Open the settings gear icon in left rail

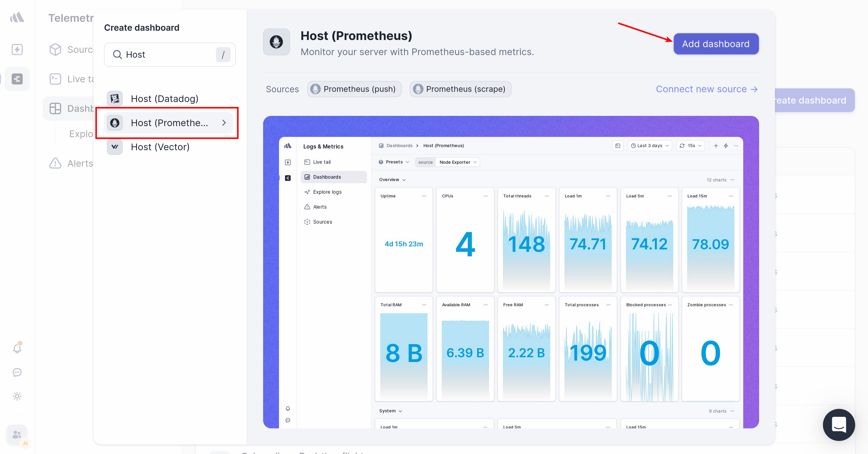[x=17, y=396]
